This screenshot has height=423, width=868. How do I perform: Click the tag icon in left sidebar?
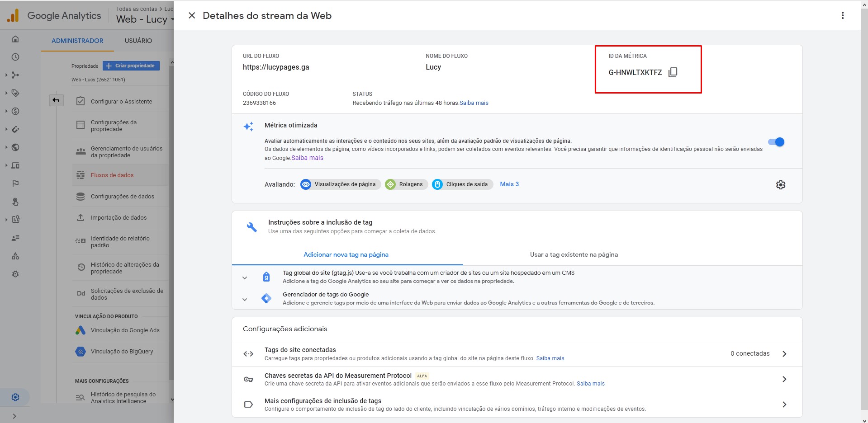coord(15,93)
